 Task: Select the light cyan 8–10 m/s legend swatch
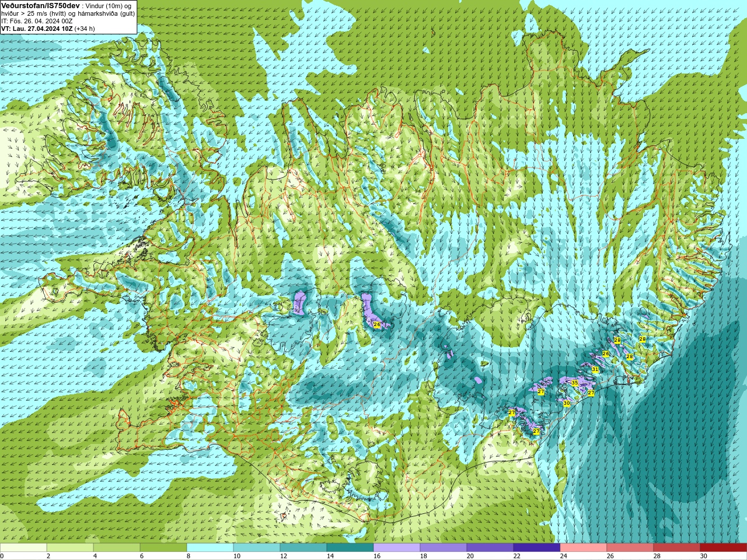click(210, 548)
